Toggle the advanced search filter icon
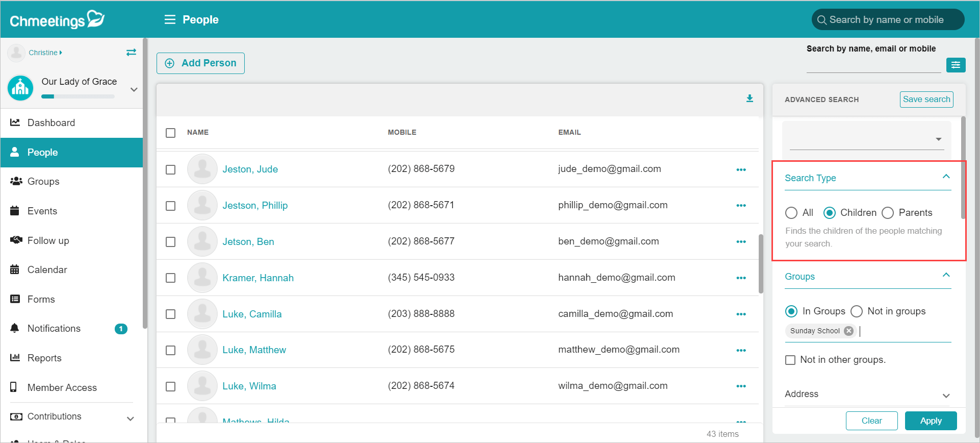The height and width of the screenshot is (443, 980). 956,65
